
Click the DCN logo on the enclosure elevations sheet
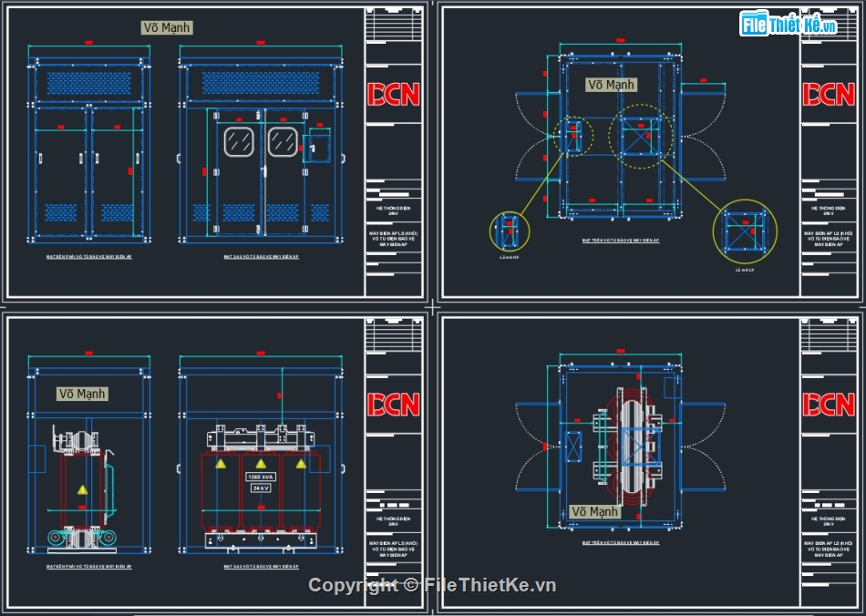click(394, 95)
